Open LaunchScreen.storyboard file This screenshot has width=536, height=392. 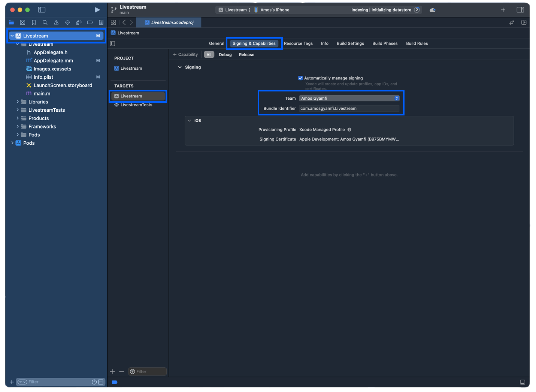pyautogui.click(x=63, y=85)
